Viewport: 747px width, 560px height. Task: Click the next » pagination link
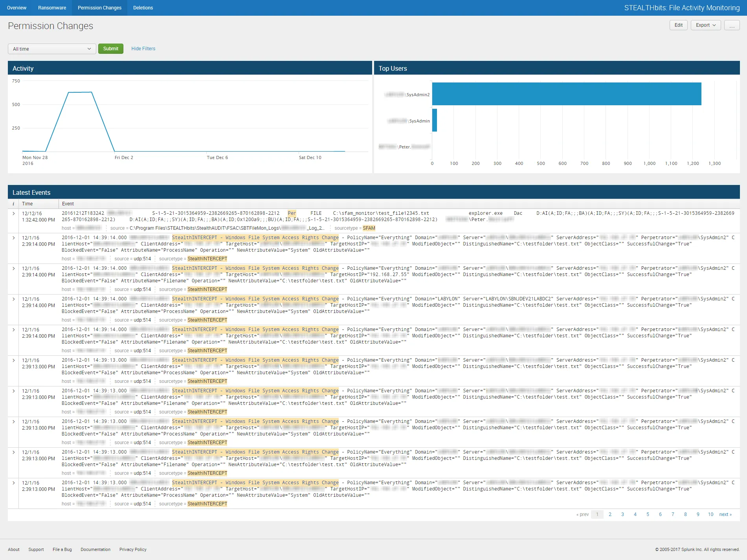(x=725, y=514)
